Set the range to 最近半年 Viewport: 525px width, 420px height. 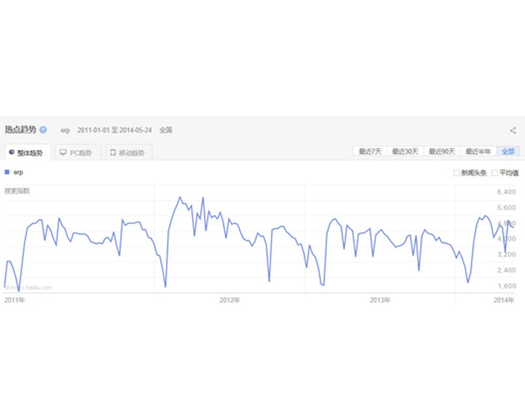[x=478, y=151]
